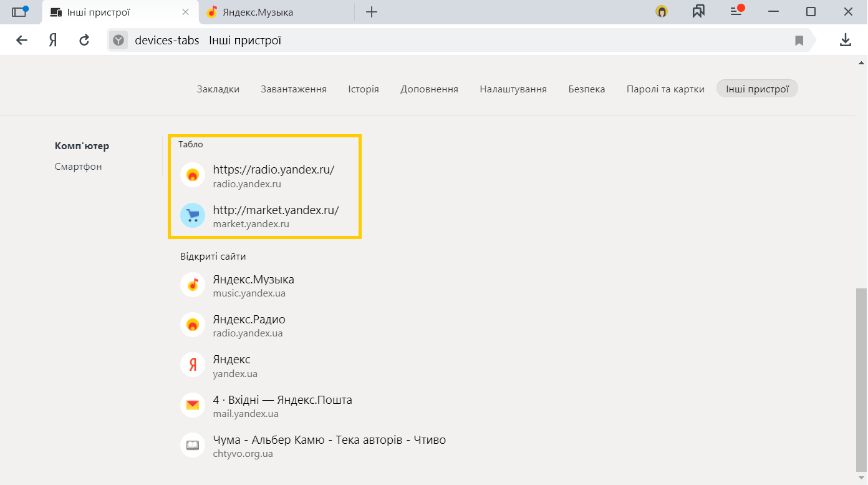Click the shopping cart icon of market.yandex.ru
Screen dimensions: 868x485
pyautogui.click(x=193, y=215)
